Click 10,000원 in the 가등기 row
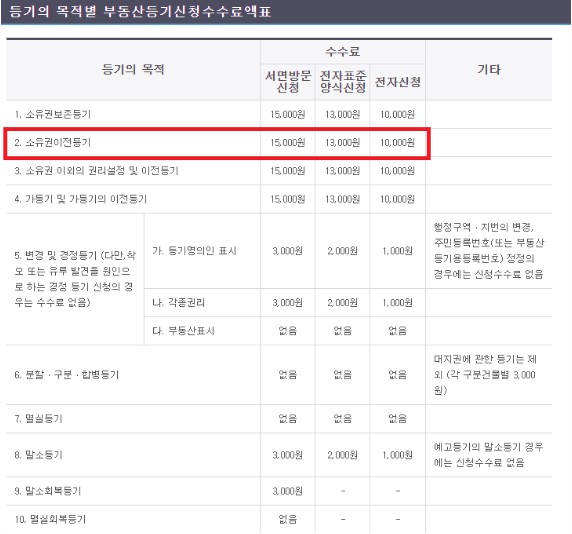 click(398, 199)
